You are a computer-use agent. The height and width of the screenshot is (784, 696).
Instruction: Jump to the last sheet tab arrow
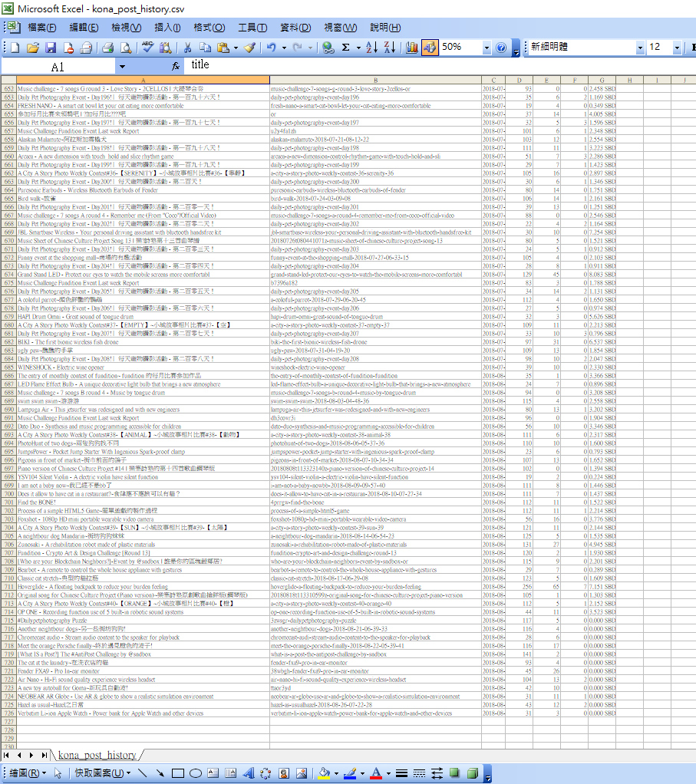pyautogui.click(x=44, y=755)
